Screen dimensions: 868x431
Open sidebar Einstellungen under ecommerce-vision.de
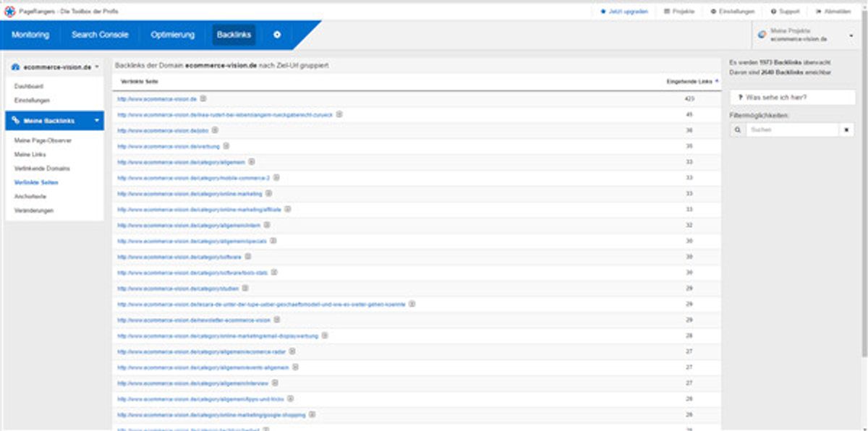point(32,101)
